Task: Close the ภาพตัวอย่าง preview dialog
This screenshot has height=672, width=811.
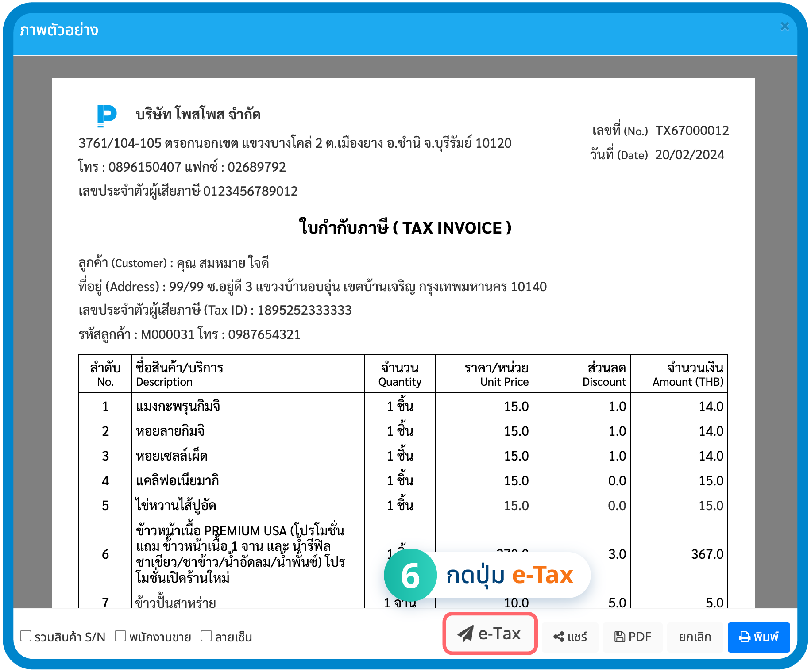Action: tap(784, 27)
